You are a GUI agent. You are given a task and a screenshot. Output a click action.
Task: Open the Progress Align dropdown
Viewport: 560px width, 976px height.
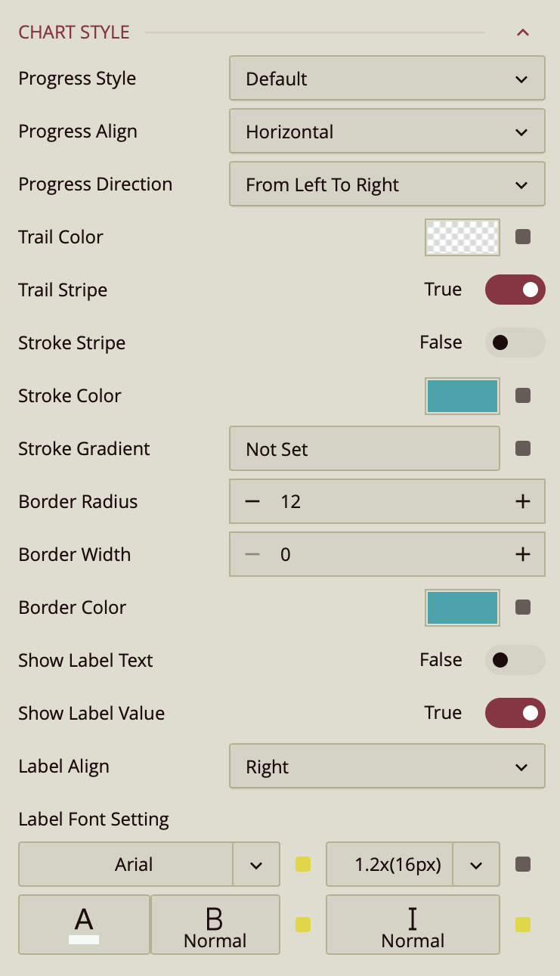click(387, 132)
